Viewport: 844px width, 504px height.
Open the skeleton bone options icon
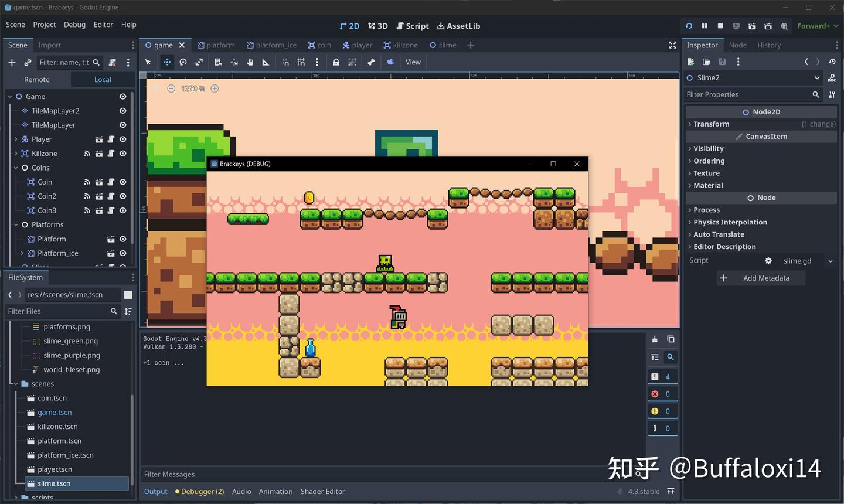(x=371, y=62)
